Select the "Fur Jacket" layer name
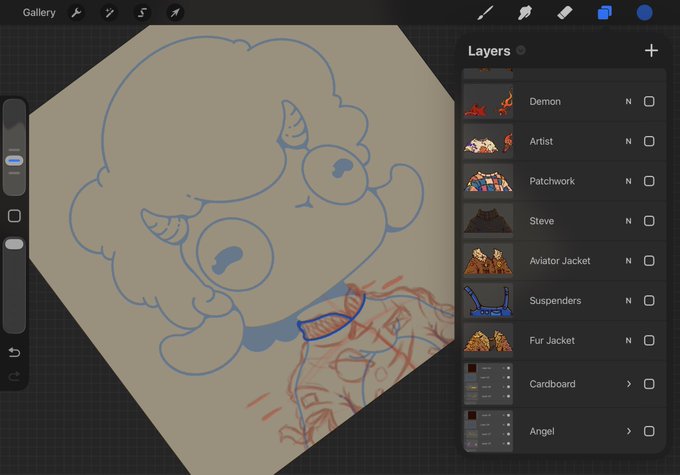 552,341
